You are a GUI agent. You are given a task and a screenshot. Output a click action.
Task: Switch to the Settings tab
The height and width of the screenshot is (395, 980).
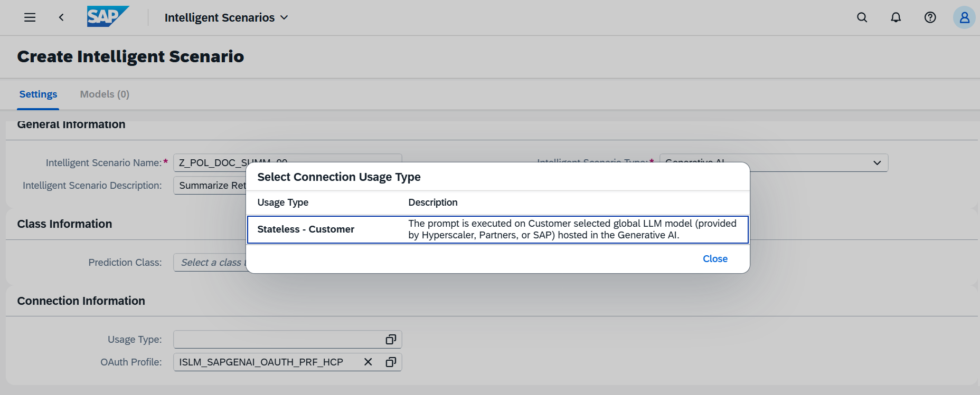click(x=38, y=94)
